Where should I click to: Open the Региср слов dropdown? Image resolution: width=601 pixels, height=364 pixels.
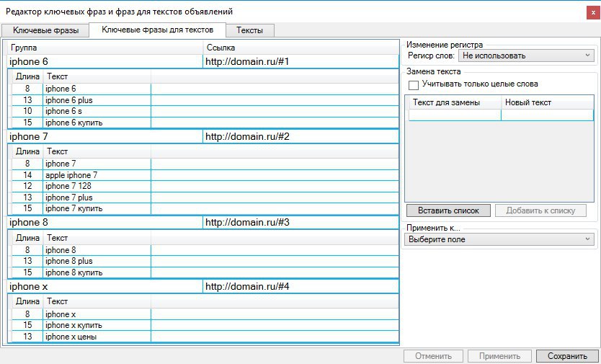526,56
